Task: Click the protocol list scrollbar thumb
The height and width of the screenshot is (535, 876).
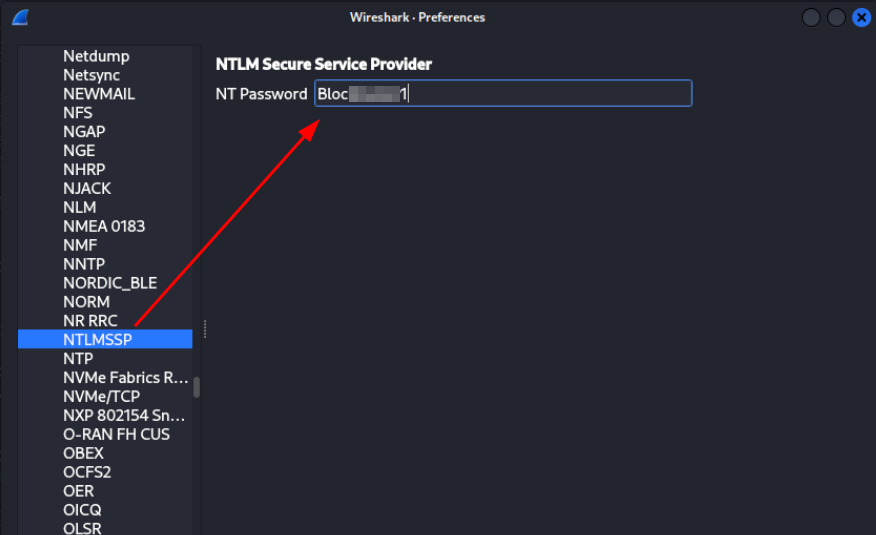Action: click(197, 388)
